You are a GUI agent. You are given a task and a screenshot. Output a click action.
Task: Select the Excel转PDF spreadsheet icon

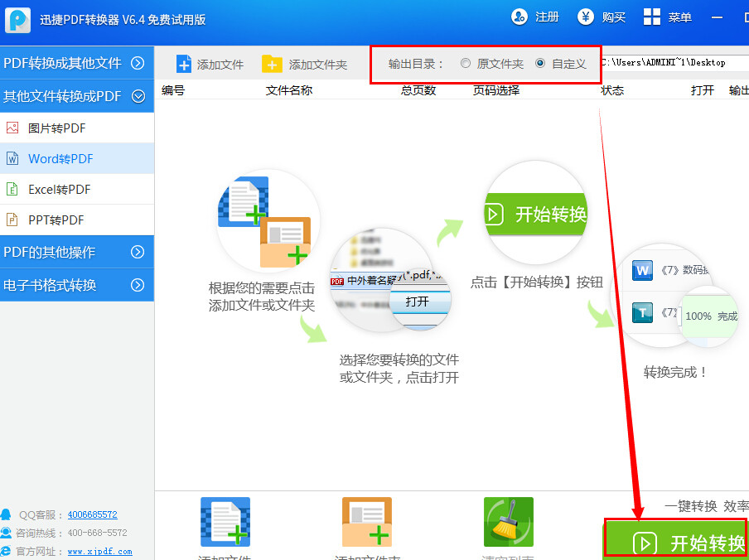click(x=12, y=189)
